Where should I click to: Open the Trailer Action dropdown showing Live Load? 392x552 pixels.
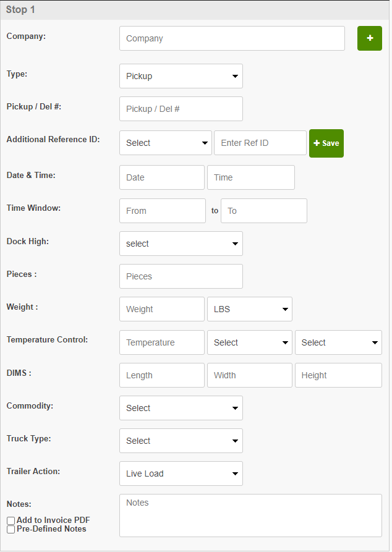[x=181, y=473]
